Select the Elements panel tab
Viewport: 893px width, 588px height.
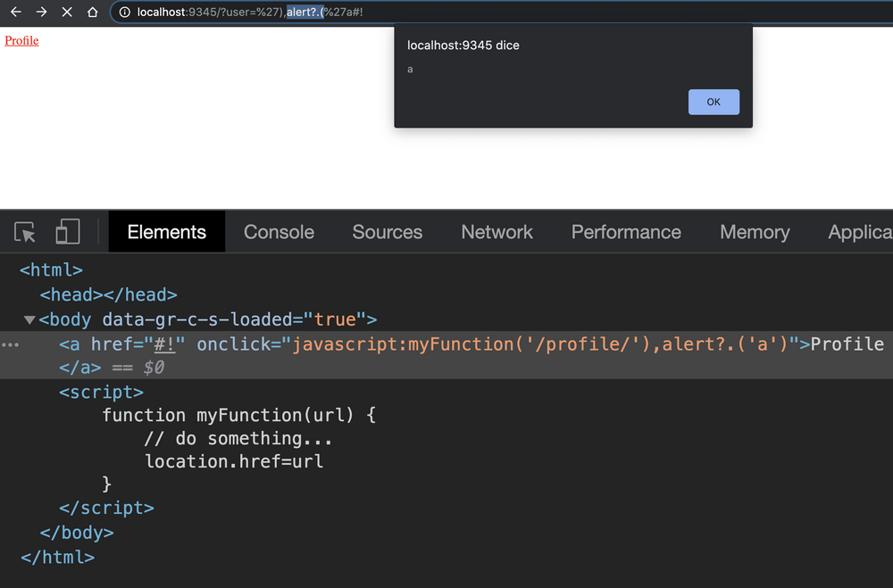(x=166, y=231)
